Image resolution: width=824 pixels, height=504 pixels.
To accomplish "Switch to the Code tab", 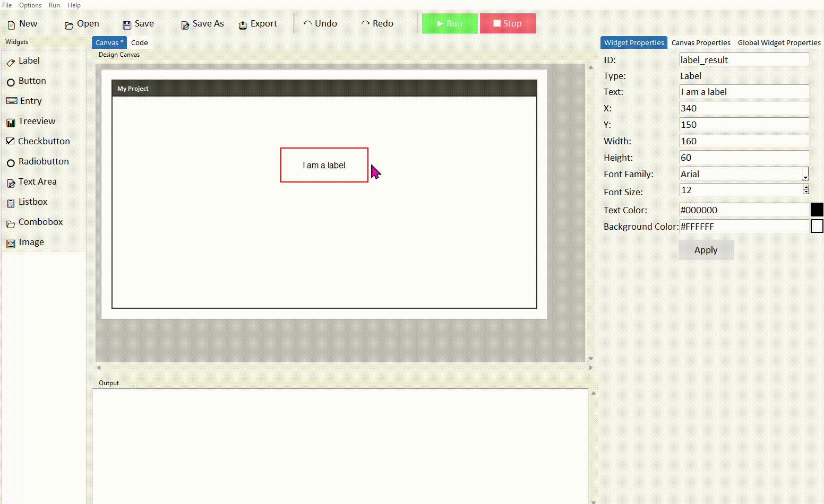I will click(x=139, y=42).
